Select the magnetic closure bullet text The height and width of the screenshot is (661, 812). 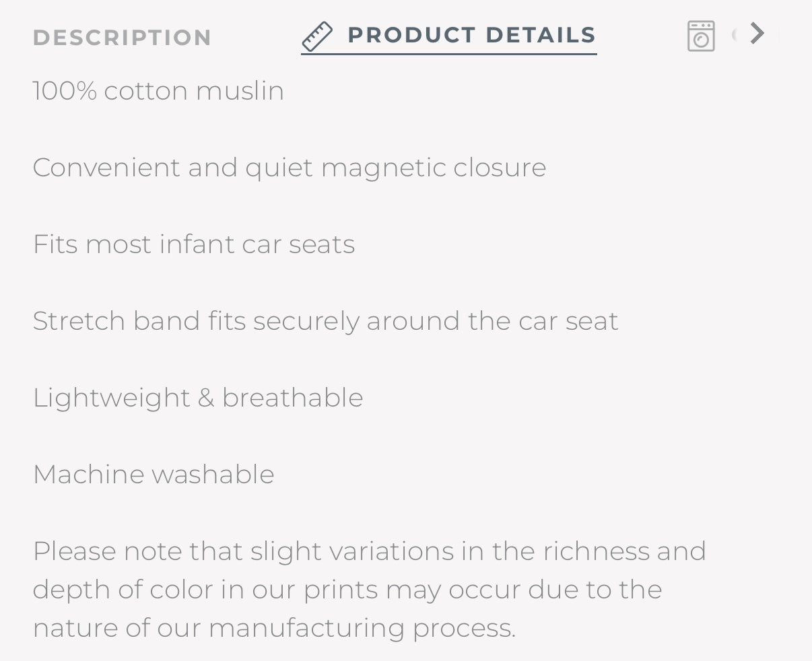coord(289,168)
